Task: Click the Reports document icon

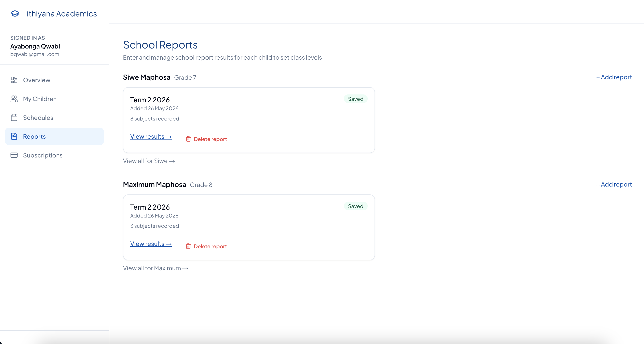Action: click(x=14, y=136)
